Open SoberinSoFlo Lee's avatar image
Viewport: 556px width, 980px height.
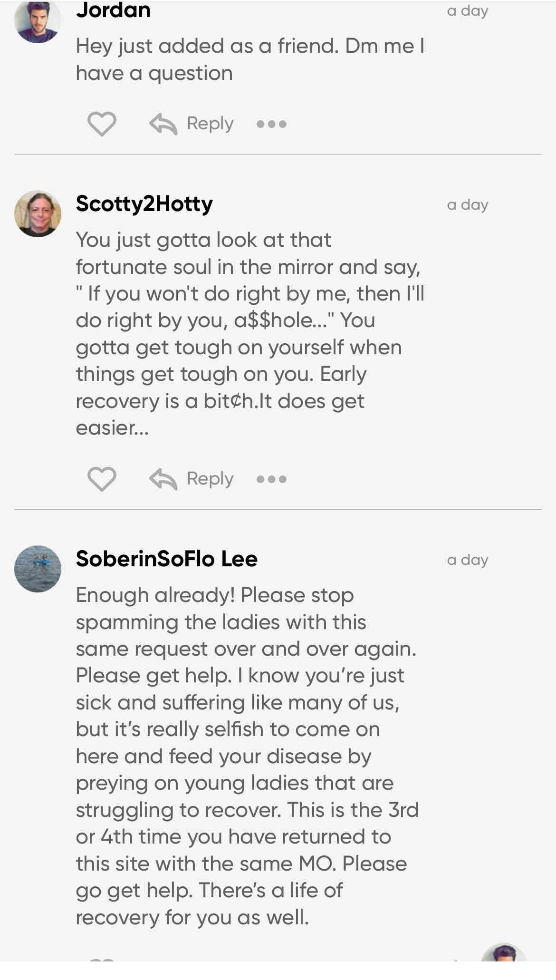38,569
